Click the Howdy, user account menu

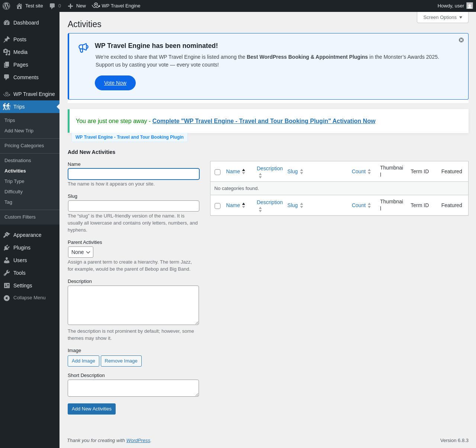(455, 6)
